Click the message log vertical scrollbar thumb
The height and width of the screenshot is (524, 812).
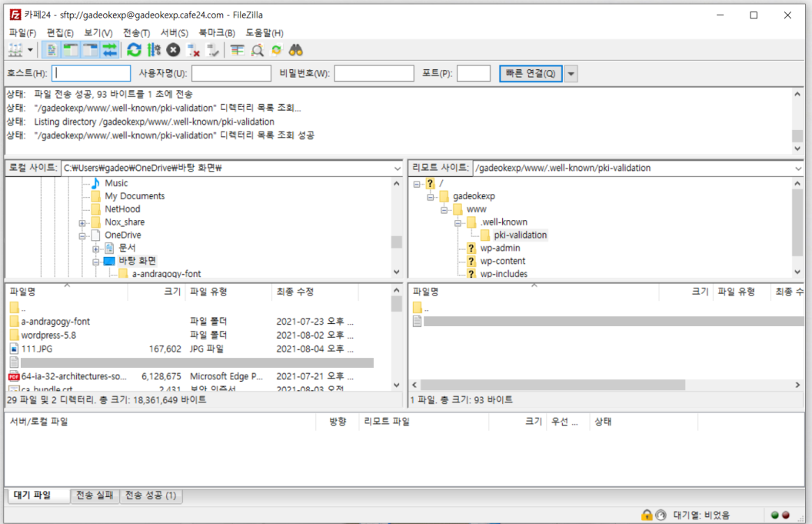(797, 135)
